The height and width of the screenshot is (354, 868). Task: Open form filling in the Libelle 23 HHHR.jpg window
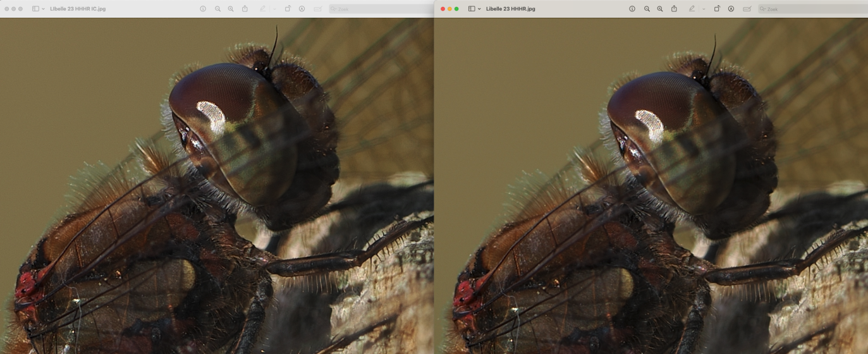tap(747, 9)
